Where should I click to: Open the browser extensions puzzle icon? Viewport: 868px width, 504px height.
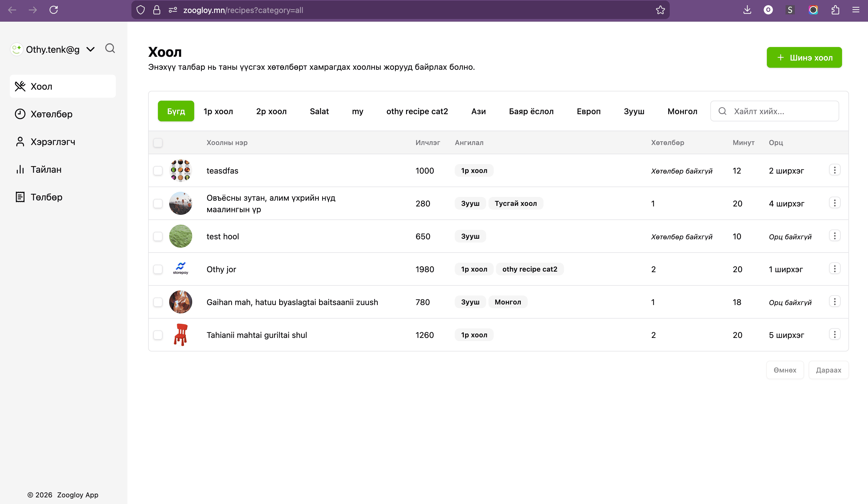point(835,10)
